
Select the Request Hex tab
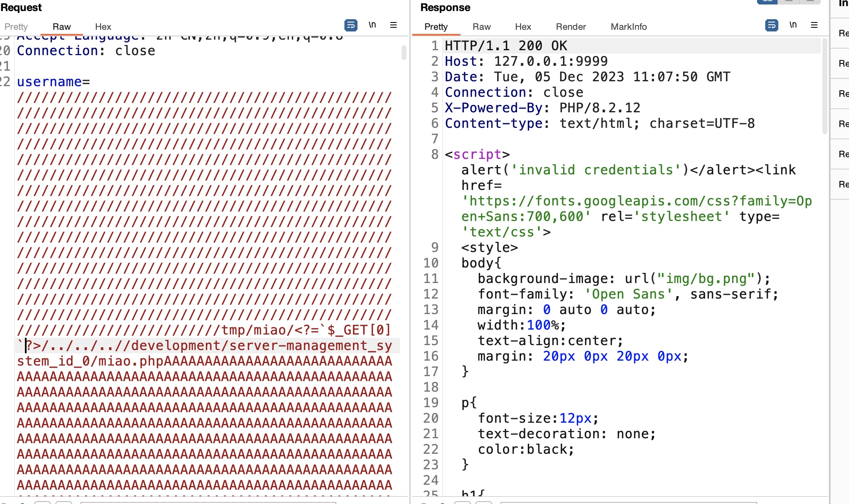103,27
